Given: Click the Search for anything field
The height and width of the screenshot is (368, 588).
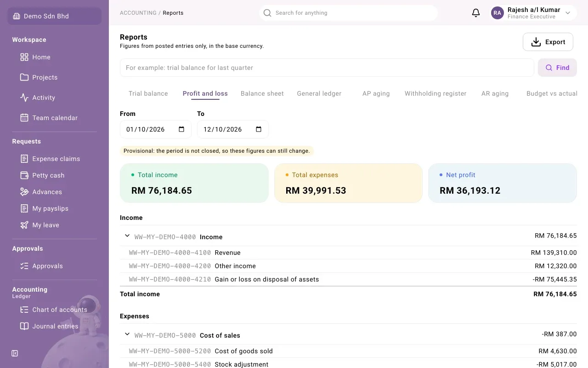Looking at the screenshot, I should point(348,13).
